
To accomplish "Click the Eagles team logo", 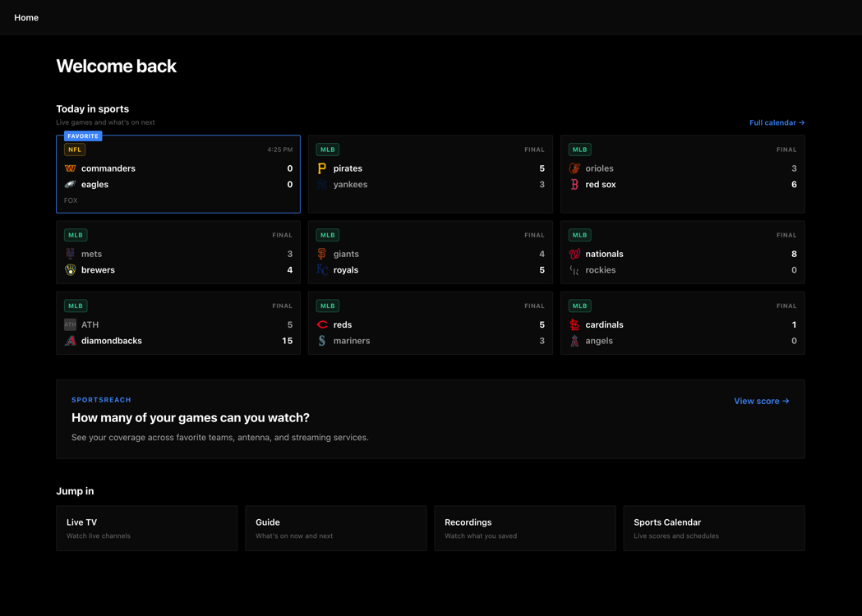I will pyautogui.click(x=70, y=184).
